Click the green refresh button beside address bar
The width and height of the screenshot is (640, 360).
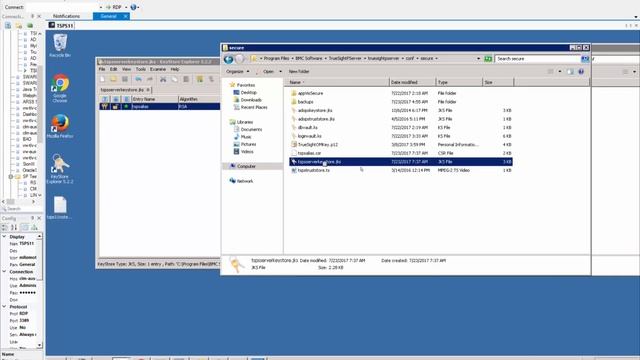pos(488,59)
